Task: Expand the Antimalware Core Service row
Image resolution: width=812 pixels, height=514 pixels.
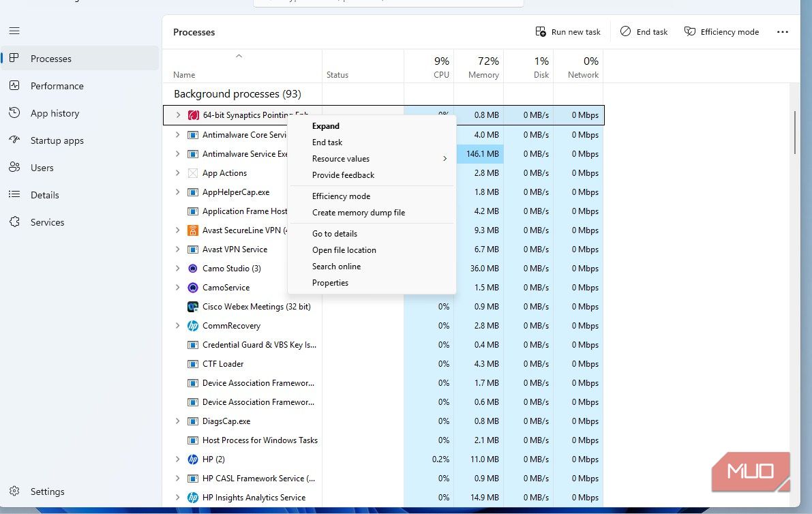Action: tap(178, 134)
